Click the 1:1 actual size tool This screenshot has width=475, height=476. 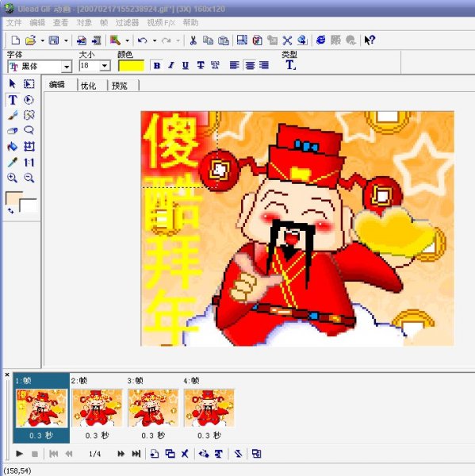click(29, 163)
